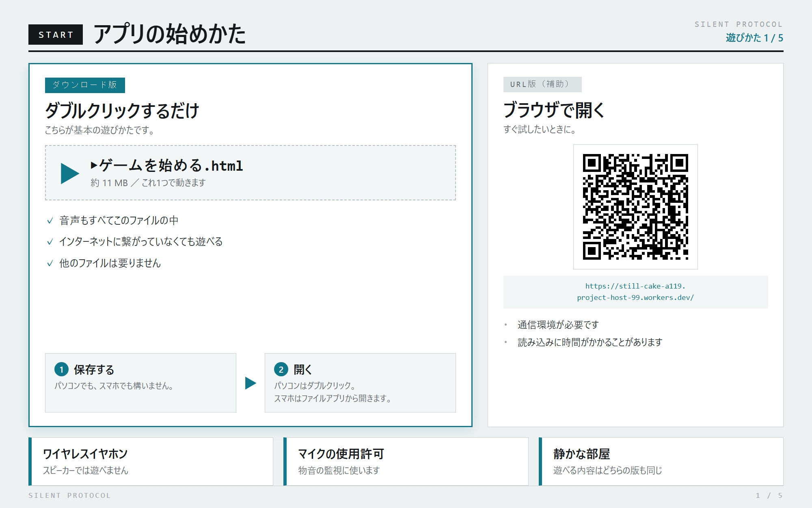The height and width of the screenshot is (508, 812).
Task: Click the ブラウザで開く heading
Action: [x=554, y=110]
